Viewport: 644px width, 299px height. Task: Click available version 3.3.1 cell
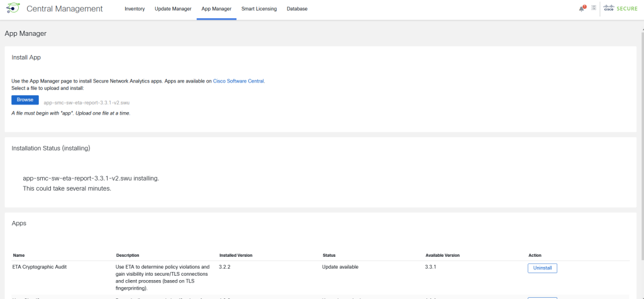click(x=430, y=267)
